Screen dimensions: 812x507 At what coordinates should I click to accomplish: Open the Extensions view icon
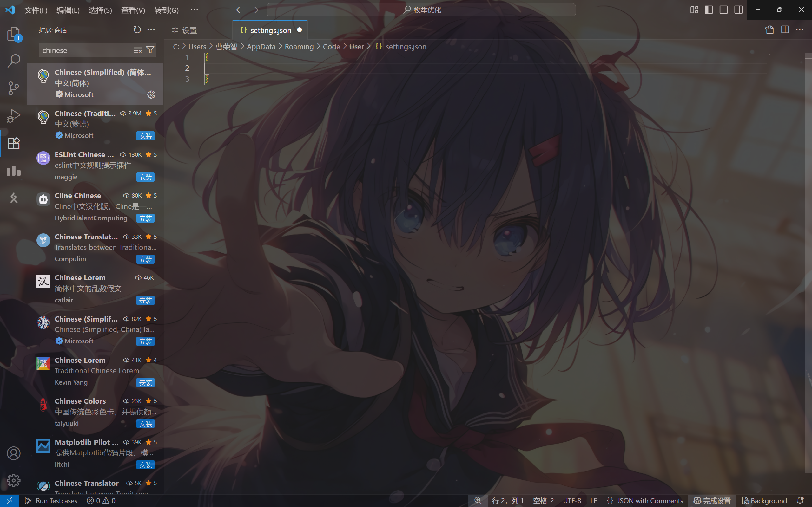pos(14,143)
